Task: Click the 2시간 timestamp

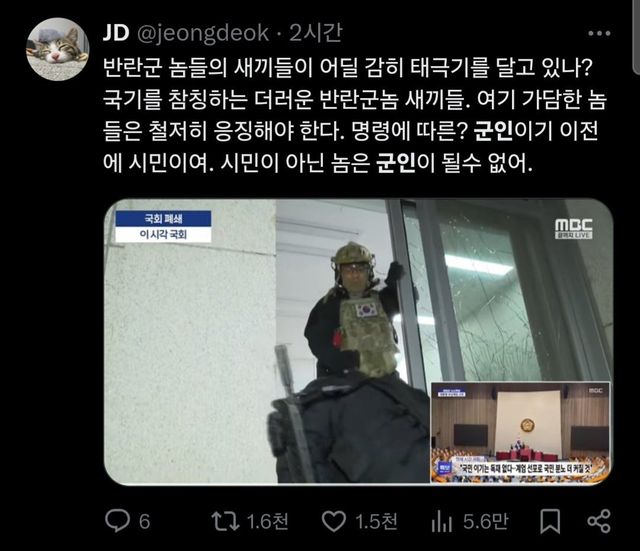Action: tap(316, 33)
